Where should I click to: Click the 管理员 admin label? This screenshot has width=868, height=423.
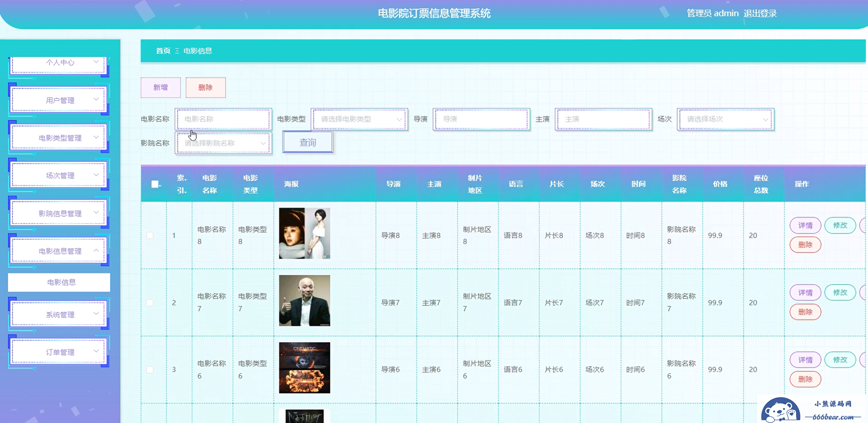click(712, 13)
